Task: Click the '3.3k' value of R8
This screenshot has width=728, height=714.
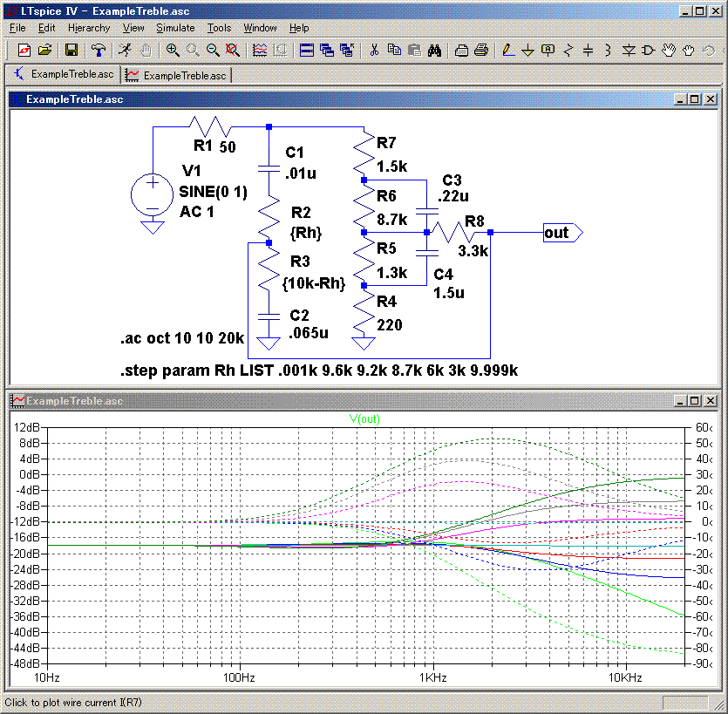Action: pyautogui.click(x=473, y=251)
